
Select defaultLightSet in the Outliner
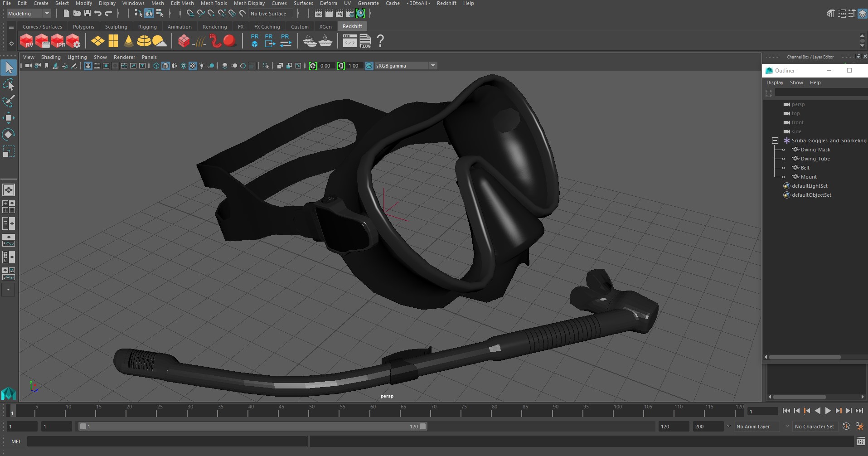pos(810,186)
